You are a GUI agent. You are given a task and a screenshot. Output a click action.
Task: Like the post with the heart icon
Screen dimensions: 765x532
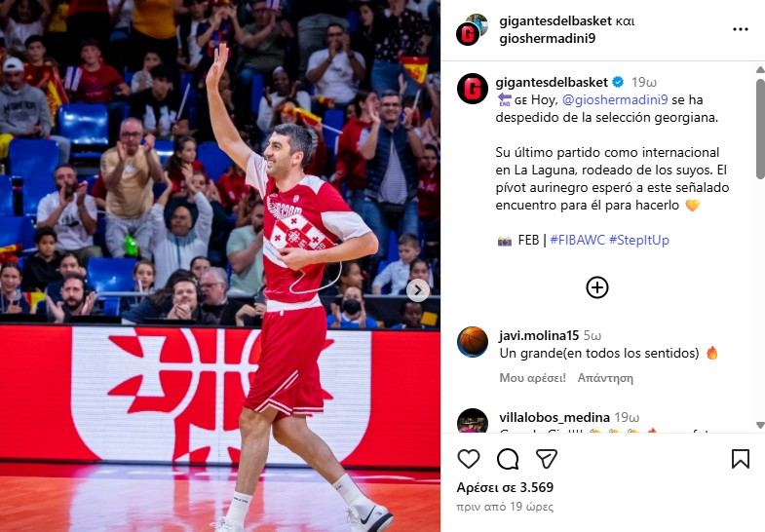pos(469,459)
